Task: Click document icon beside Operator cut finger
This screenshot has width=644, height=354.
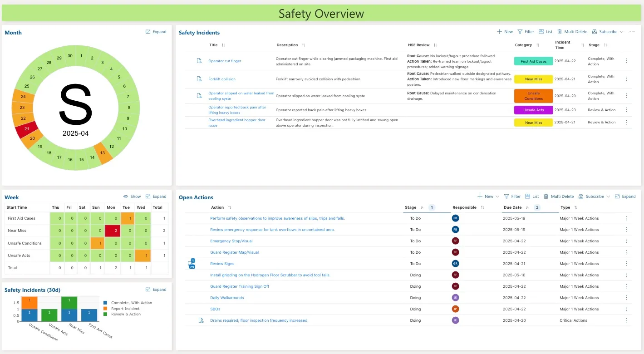Action: (x=199, y=61)
